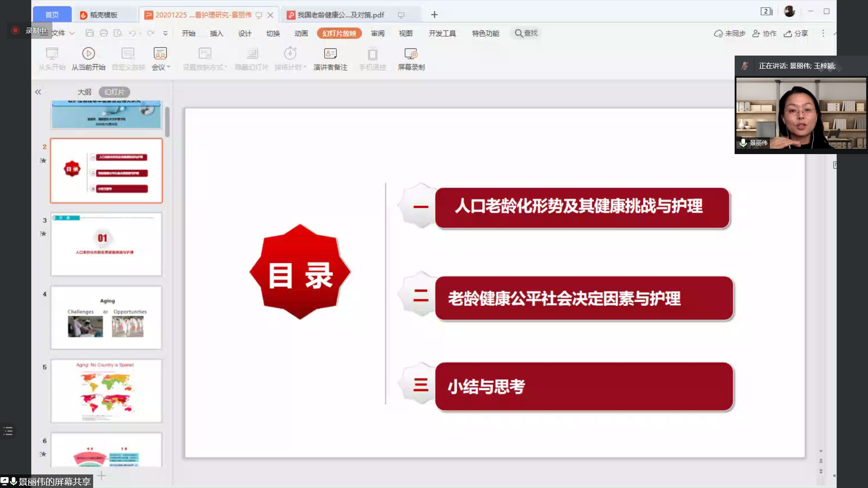Click the 首页 home button
The image size is (868, 488).
tap(52, 15)
